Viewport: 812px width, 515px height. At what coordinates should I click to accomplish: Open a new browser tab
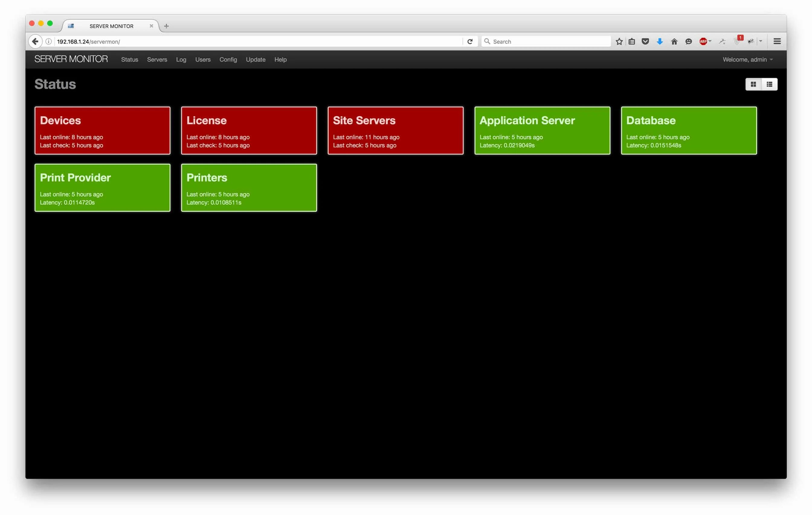(x=166, y=26)
